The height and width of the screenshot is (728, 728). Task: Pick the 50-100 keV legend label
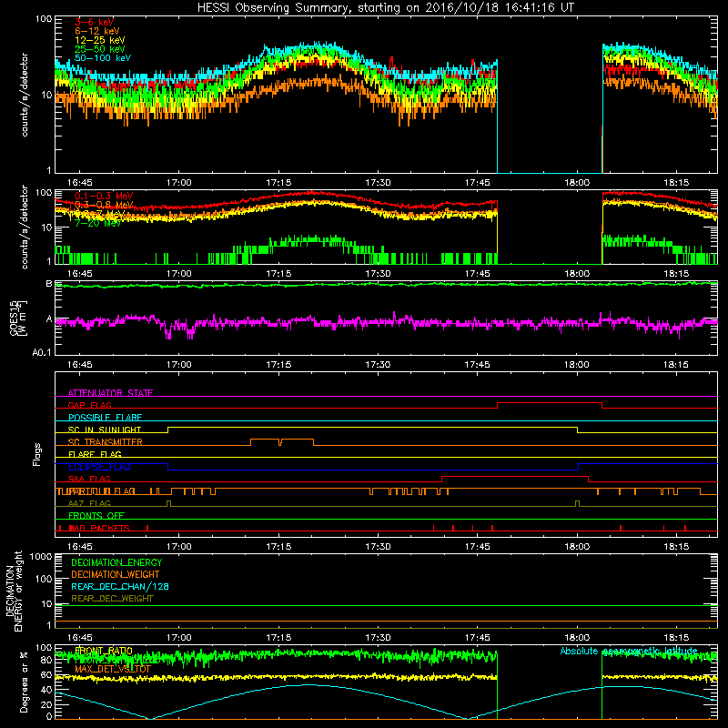point(103,58)
